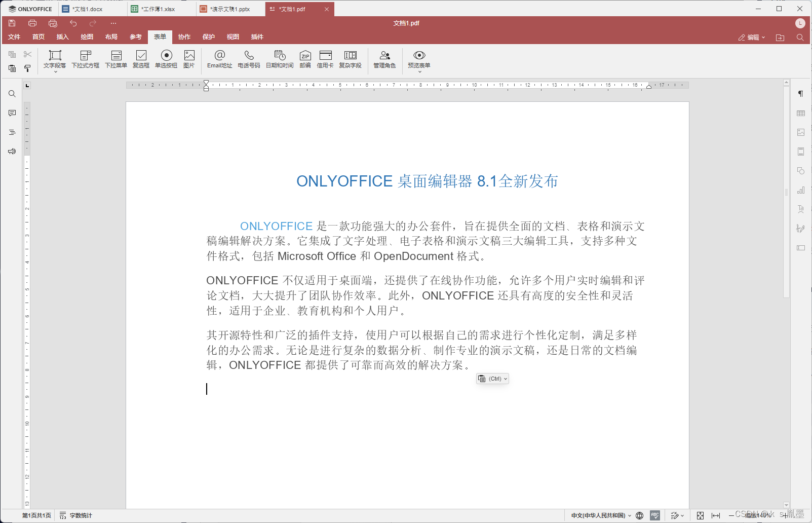Insert an image form field (图片)

click(189, 59)
